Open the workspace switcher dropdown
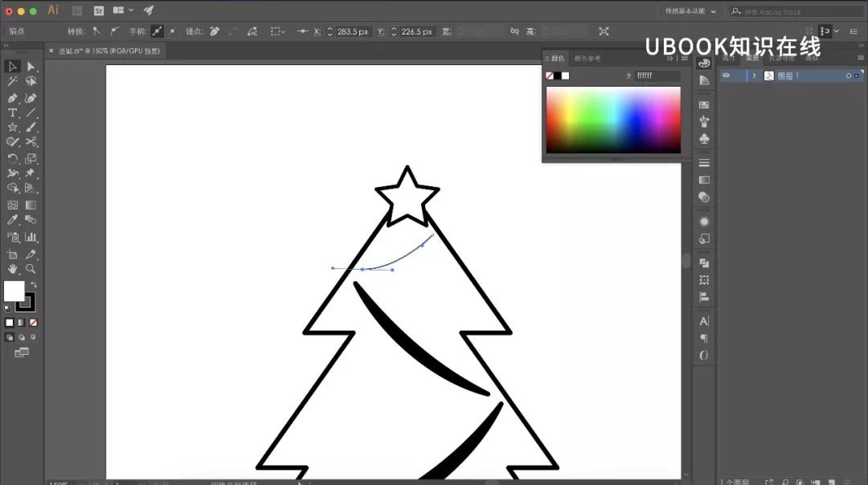Viewport: 868px width, 485px height. point(690,11)
